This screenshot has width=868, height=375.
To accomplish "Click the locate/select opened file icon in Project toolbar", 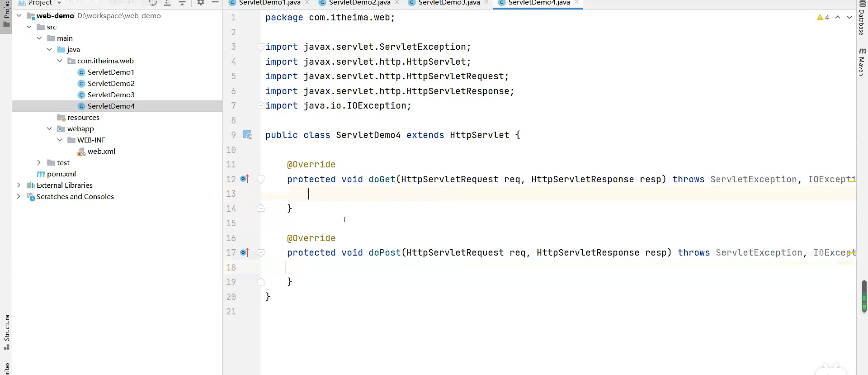I will [153, 3].
